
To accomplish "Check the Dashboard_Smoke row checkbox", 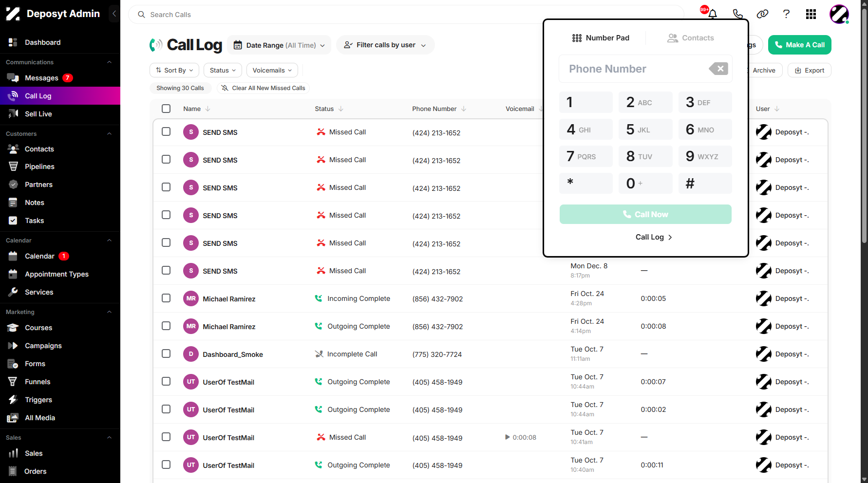I will click(x=166, y=353).
